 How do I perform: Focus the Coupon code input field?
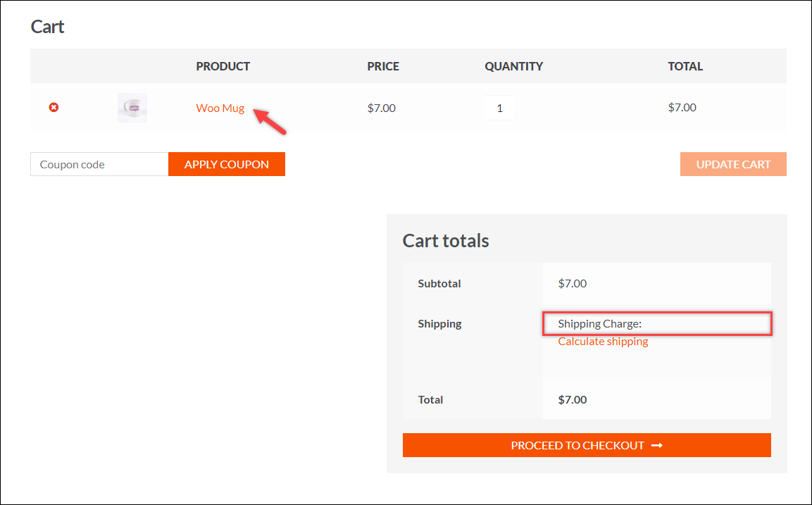pyautogui.click(x=99, y=164)
